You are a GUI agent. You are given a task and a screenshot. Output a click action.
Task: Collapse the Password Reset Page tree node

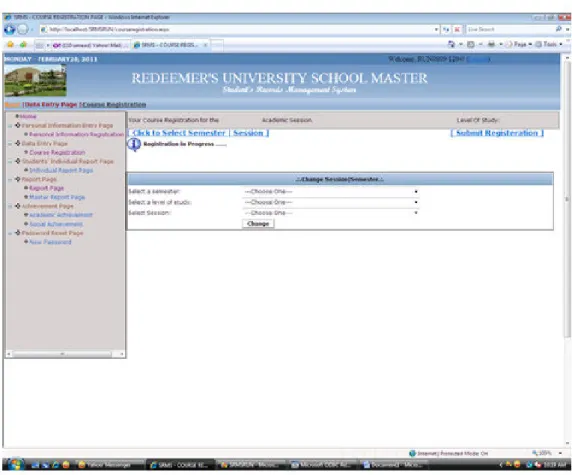coord(10,233)
